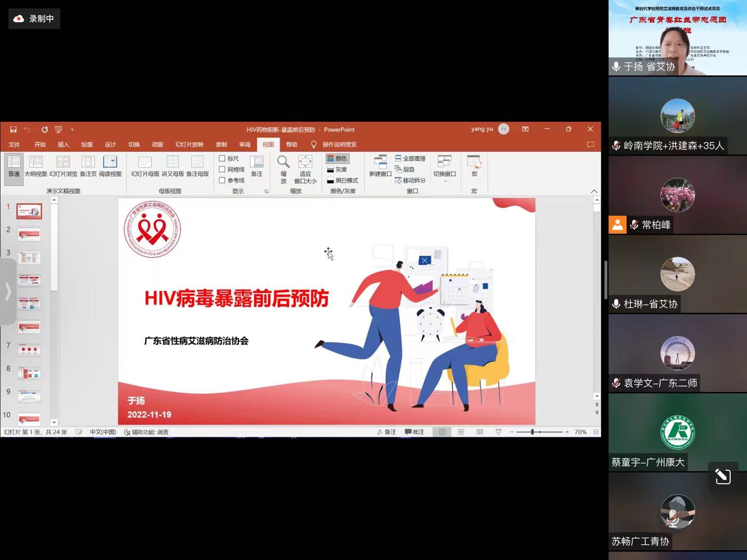Viewport: 747px width, 560px height.
Task: Click 新建窗口 new window icon
Action: click(x=380, y=166)
